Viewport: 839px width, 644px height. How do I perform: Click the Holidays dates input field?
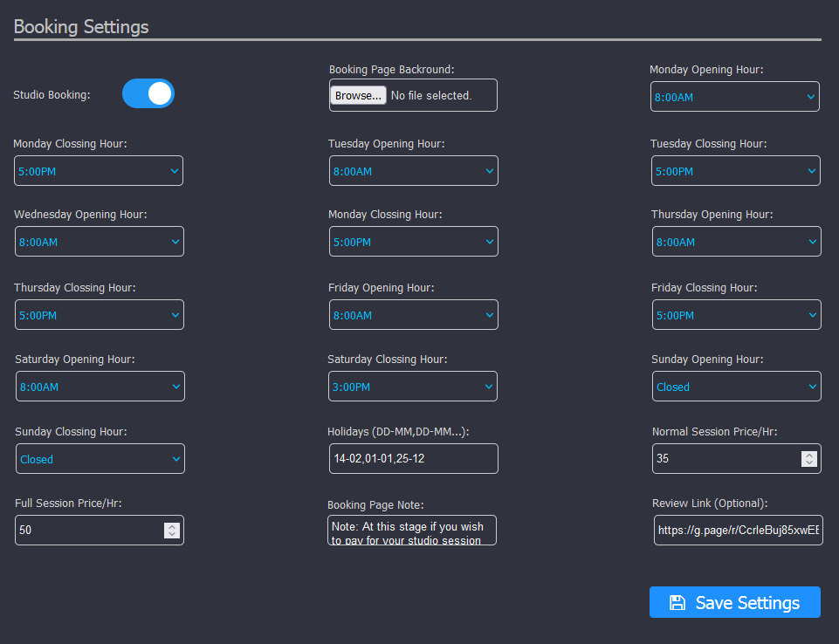click(414, 459)
